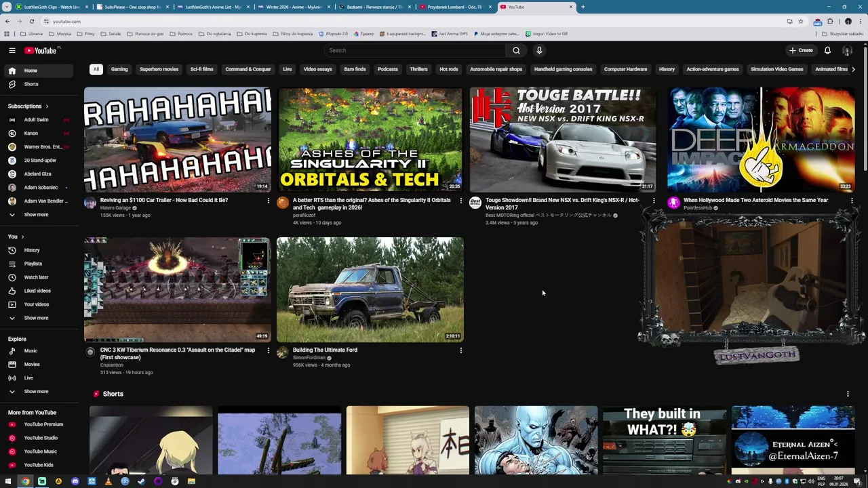The height and width of the screenshot is (488, 868).
Task: Switch to Winter 2026 MyAnimeList tab
Action: (294, 7)
